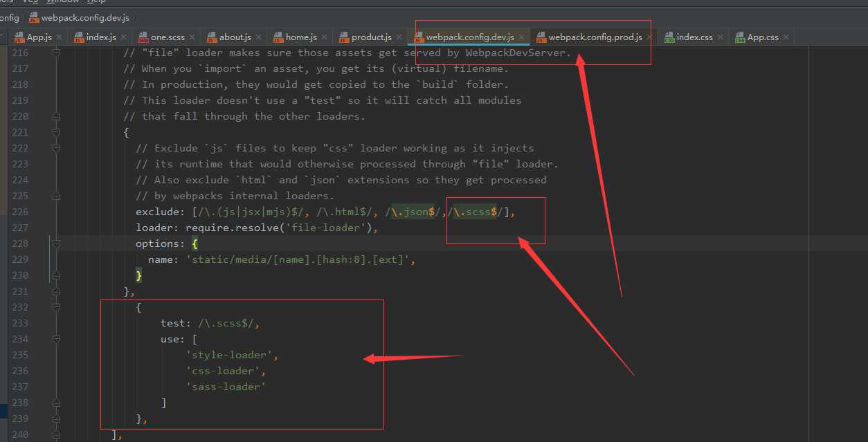Fold the comment block at line 222
This screenshot has width=868, height=442.
click(57, 148)
